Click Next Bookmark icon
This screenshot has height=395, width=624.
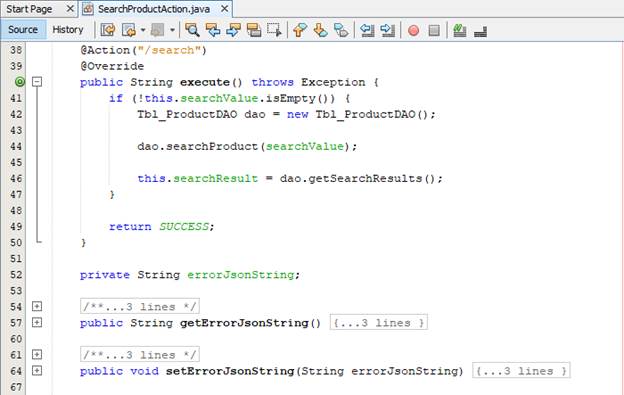(320, 30)
